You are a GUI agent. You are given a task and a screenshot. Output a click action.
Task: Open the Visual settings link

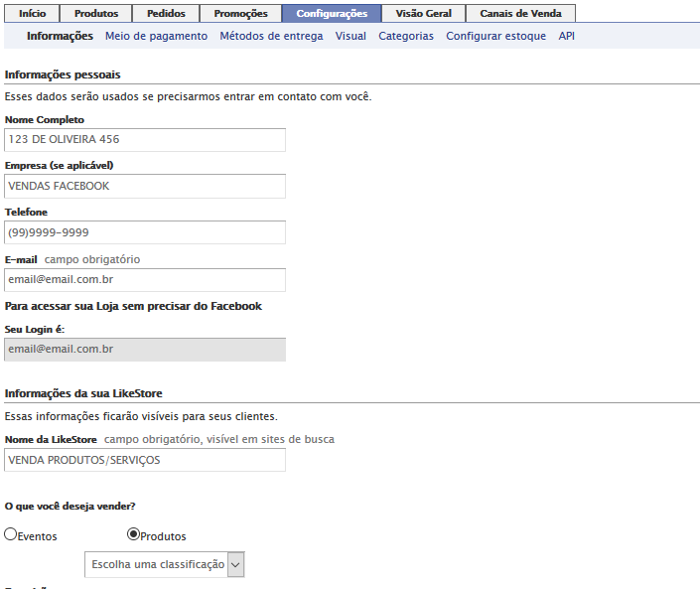click(350, 36)
